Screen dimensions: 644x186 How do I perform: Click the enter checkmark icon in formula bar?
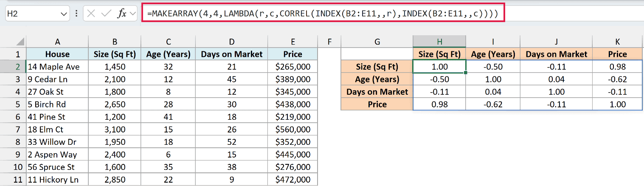pos(106,14)
